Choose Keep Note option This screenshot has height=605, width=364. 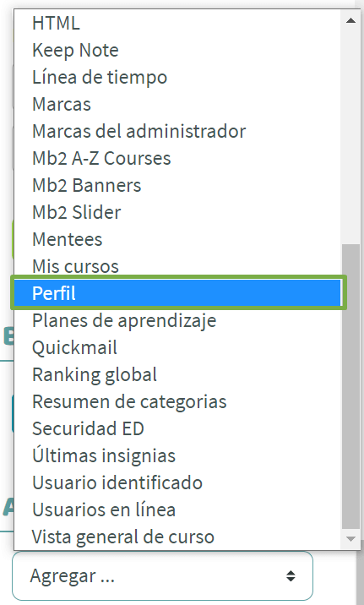point(177,50)
